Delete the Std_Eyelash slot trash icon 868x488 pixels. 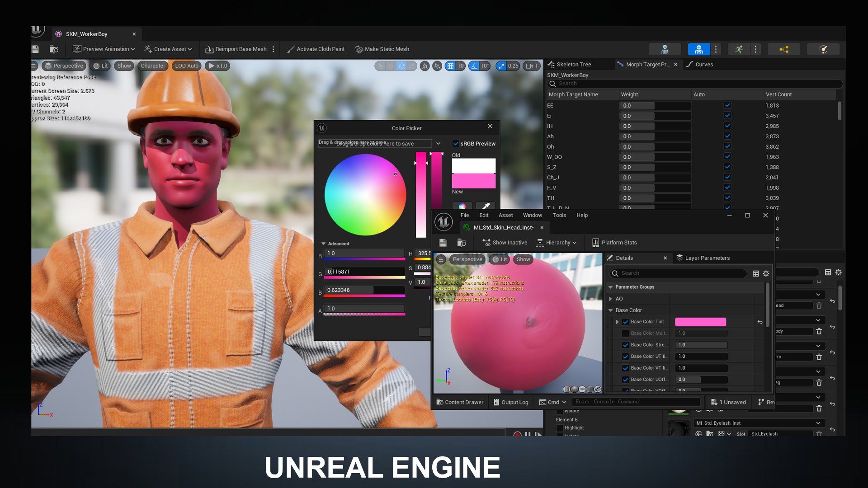819,434
